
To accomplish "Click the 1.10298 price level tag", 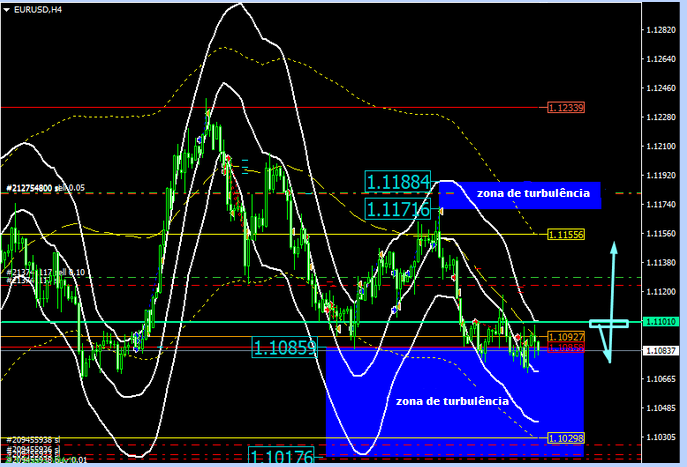I will [566, 438].
